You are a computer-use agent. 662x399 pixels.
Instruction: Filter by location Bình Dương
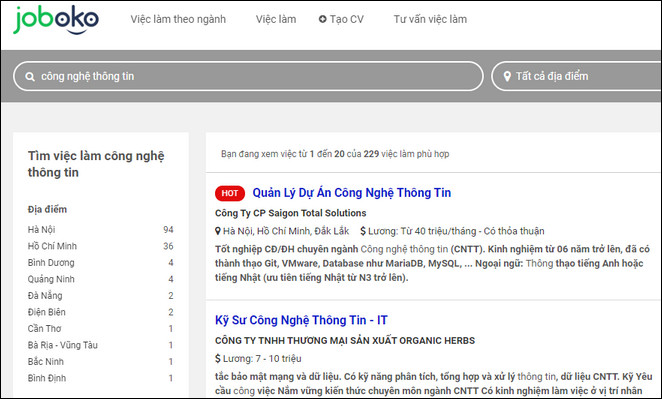click(51, 263)
